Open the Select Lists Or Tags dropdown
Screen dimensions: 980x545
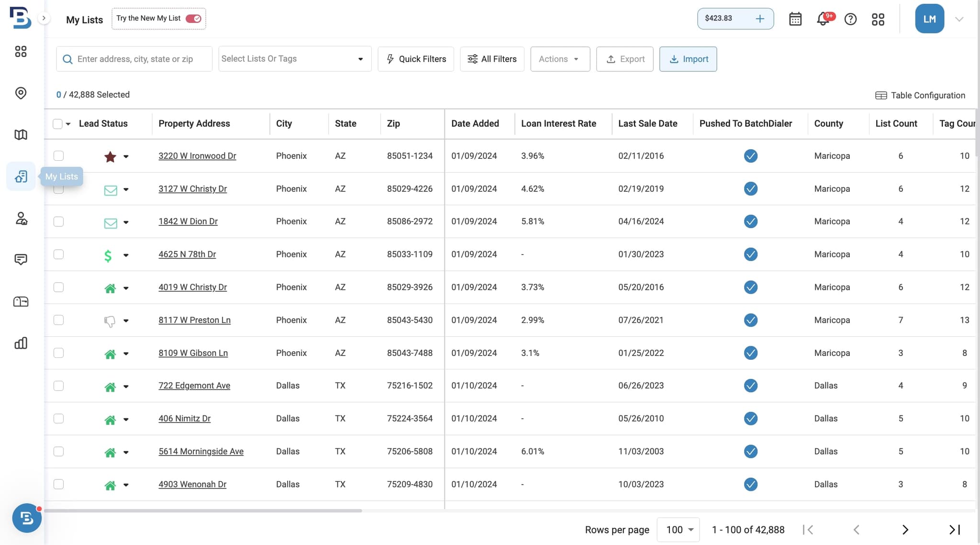(294, 58)
